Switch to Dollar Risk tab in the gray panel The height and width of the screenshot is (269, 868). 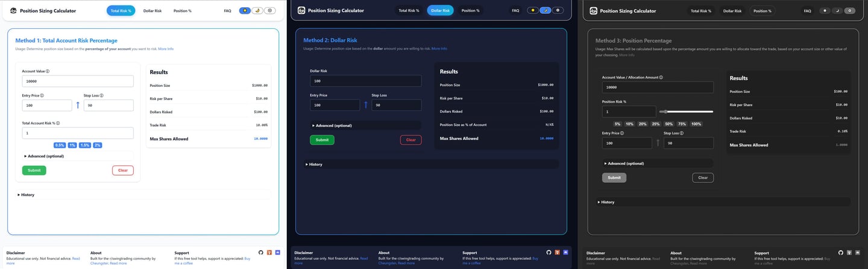(733, 10)
